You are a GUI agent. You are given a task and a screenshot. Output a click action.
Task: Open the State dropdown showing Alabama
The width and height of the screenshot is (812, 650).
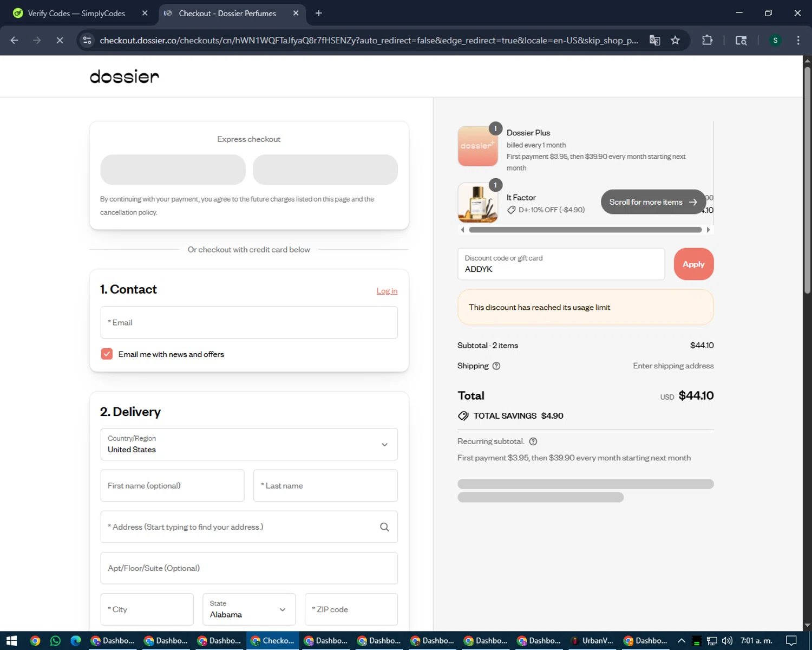pos(249,609)
